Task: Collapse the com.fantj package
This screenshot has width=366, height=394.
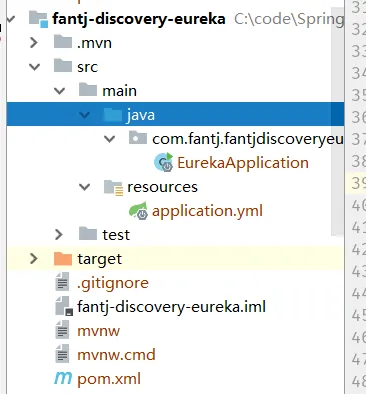Action: (x=109, y=139)
